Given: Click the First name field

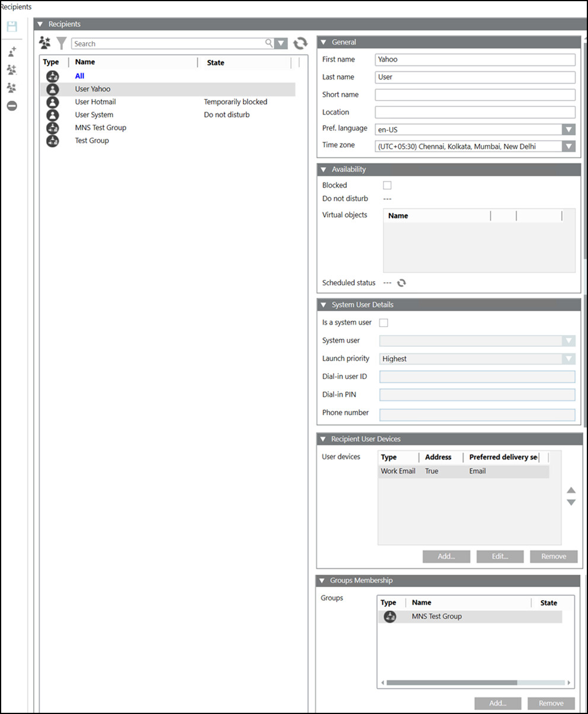Looking at the screenshot, I should point(475,59).
